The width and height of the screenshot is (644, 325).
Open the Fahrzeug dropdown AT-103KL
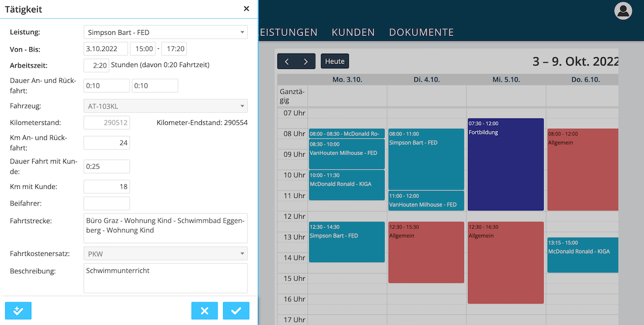tap(166, 106)
